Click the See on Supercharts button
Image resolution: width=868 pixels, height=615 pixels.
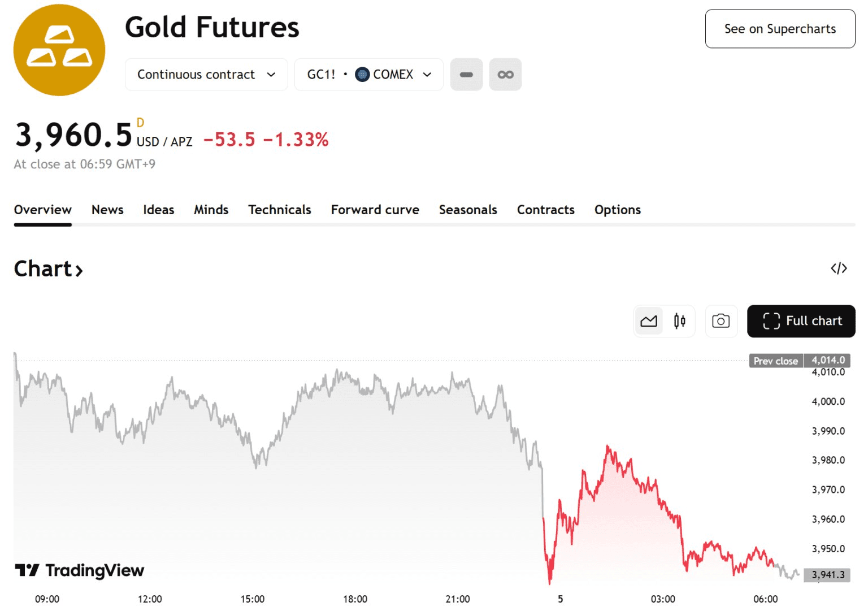click(780, 29)
